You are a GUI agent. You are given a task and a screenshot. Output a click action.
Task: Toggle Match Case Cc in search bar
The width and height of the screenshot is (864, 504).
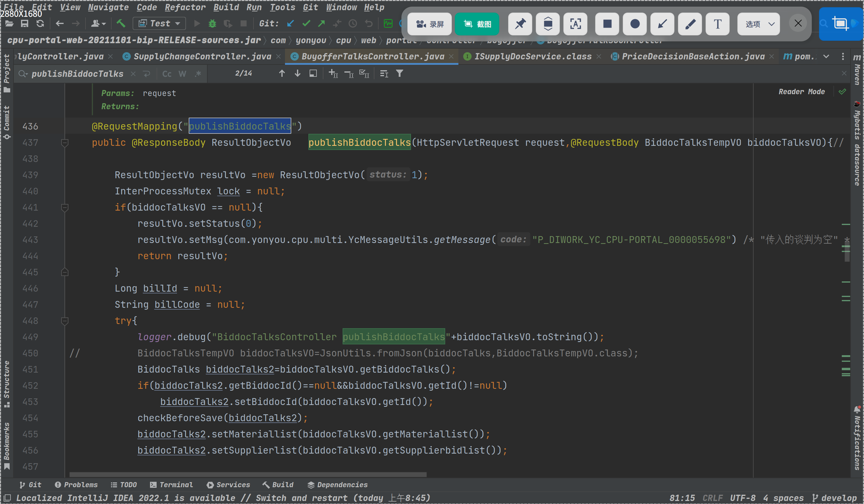tap(166, 74)
